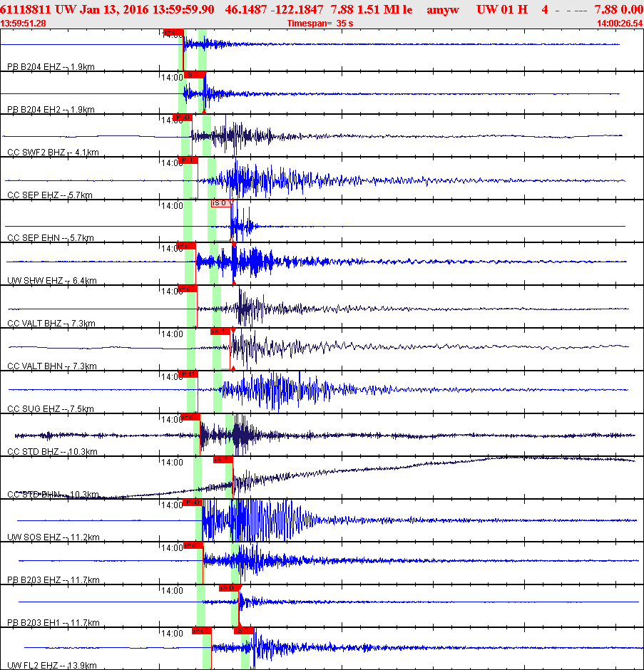
Task: Select the iPc0 pick flag on UW SOS EHZ
Action: 193,502
